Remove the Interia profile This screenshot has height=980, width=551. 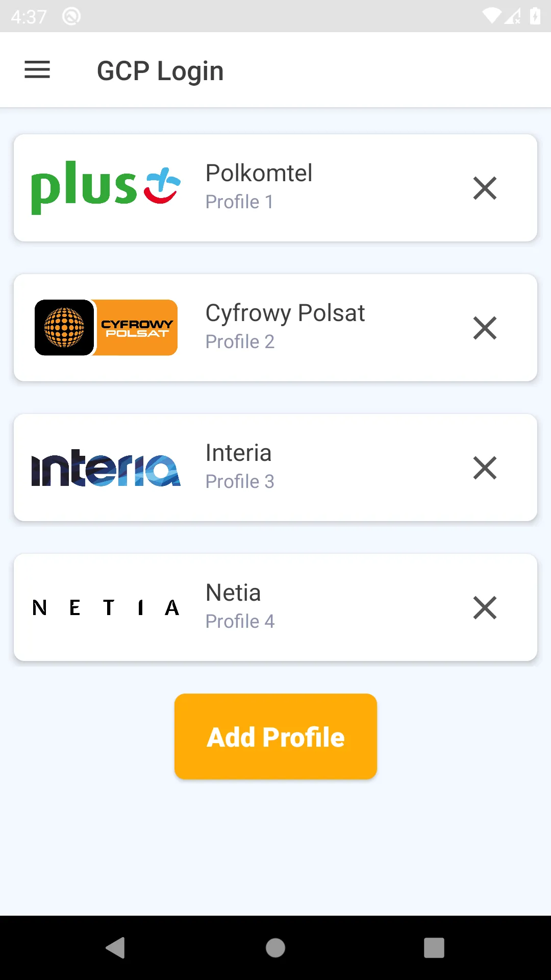(x=485, y=468)
